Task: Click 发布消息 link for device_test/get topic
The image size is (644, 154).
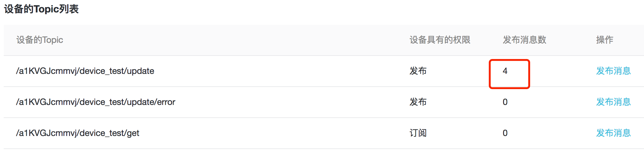Action: [x=613, y=133]
